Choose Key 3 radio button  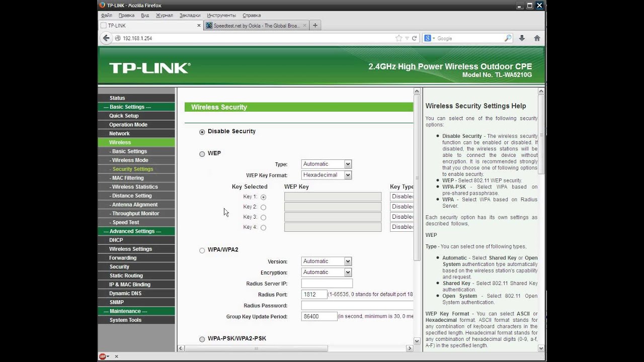263,217
